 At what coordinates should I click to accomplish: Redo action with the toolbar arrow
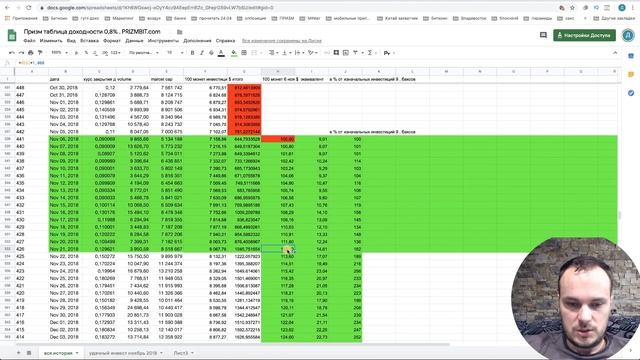[x=21, y=53]
